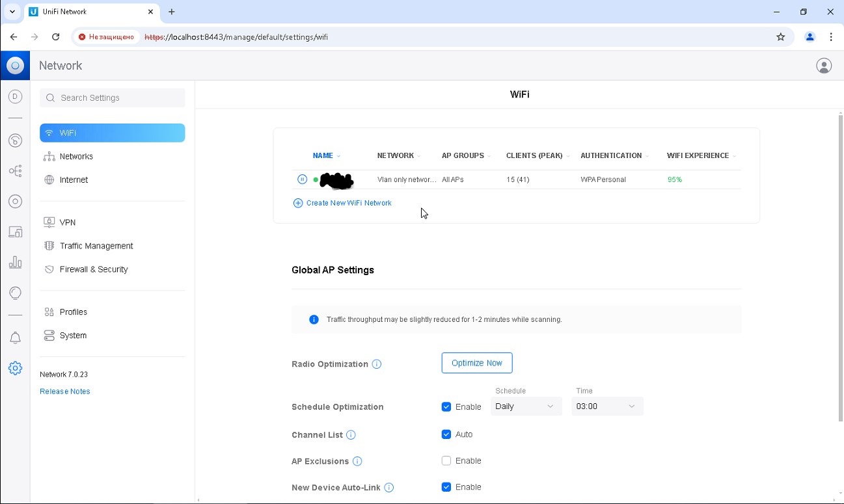Click the 15 (41) clients cell
The height and width of the screenshot is (504, 844).
(x=518, y=179)
